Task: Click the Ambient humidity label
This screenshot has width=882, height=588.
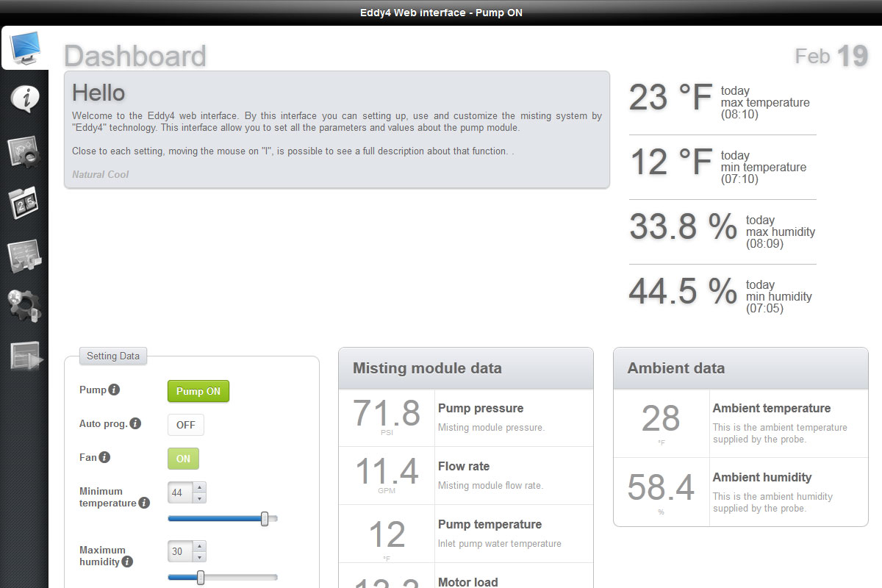Action: (x=762, y=477)
